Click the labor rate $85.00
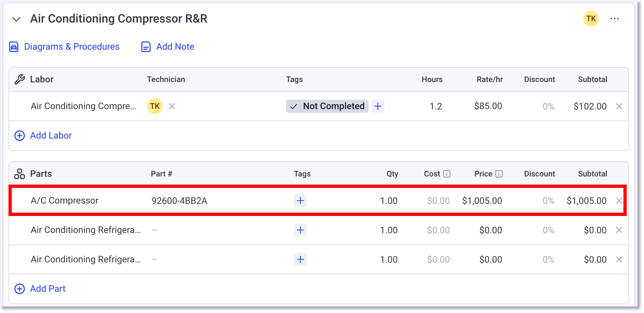The height and width of the screenshot is (313, 644). (488, 106)
